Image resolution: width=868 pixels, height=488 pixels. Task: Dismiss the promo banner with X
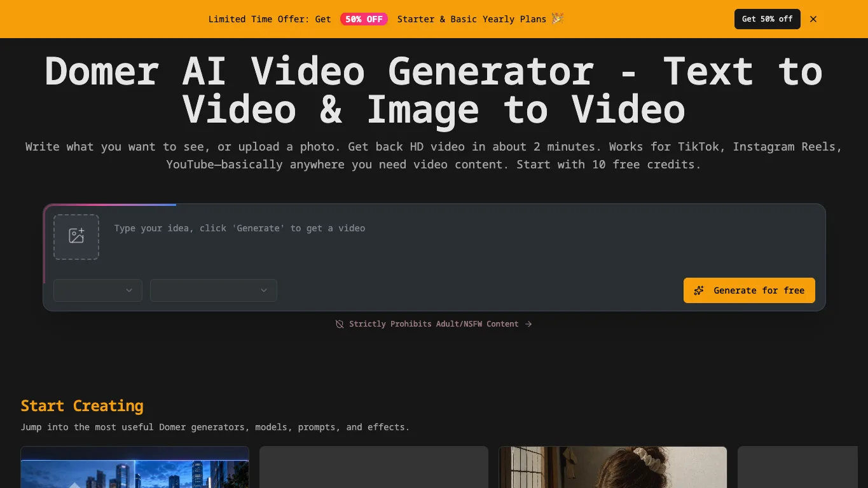[x=813, y=19]
